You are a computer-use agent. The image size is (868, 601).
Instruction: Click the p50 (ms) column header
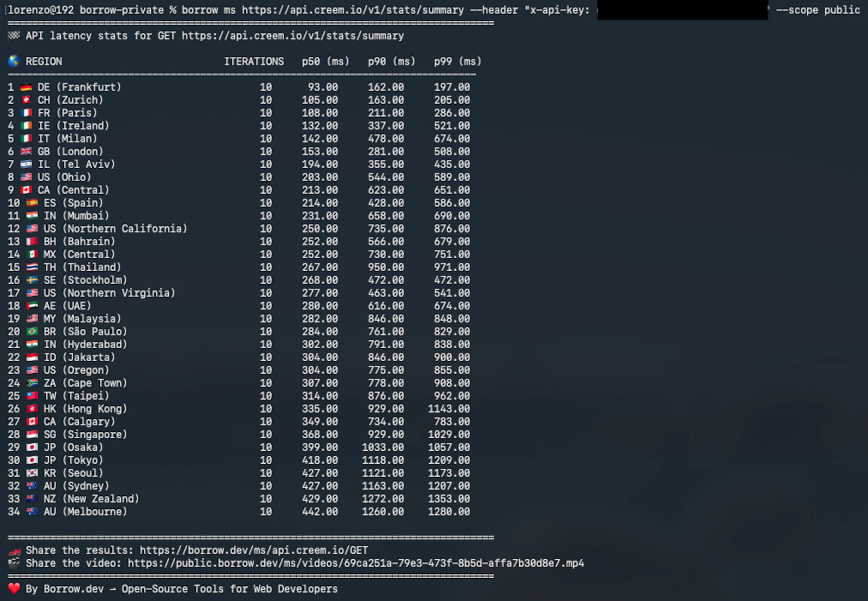point(325,61)
